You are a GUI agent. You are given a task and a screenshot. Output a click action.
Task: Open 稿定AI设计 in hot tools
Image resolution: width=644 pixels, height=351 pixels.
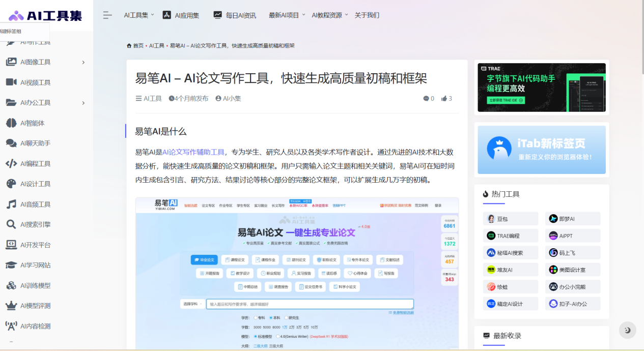(511, 304)
